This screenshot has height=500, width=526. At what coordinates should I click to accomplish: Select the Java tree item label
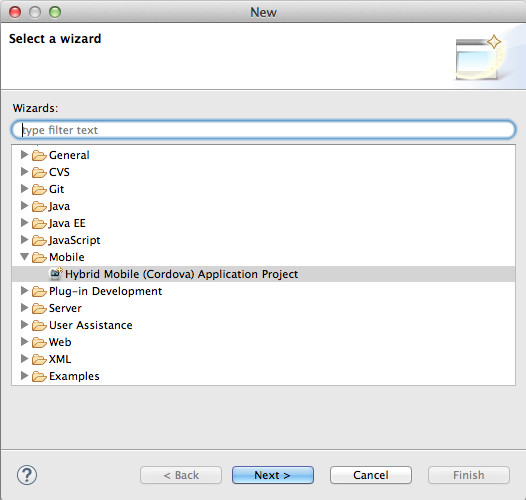pyautogui.click(x=59, y=206)
